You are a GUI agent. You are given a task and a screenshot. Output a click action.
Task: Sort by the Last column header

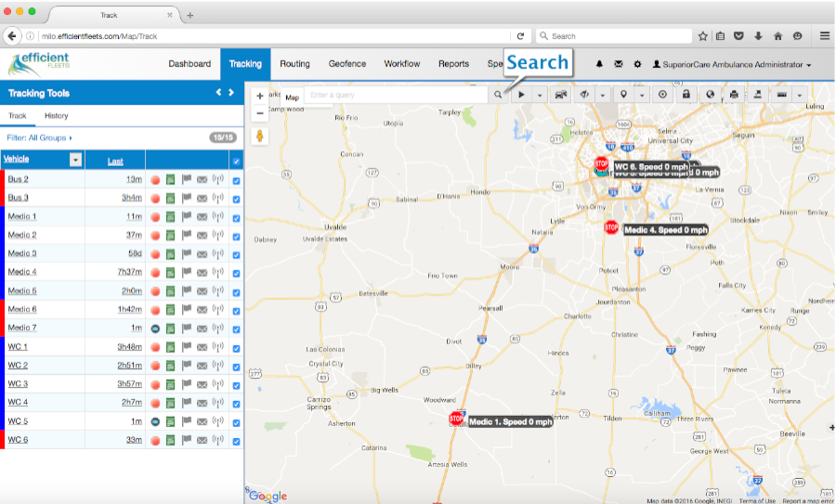coord(115,161)
